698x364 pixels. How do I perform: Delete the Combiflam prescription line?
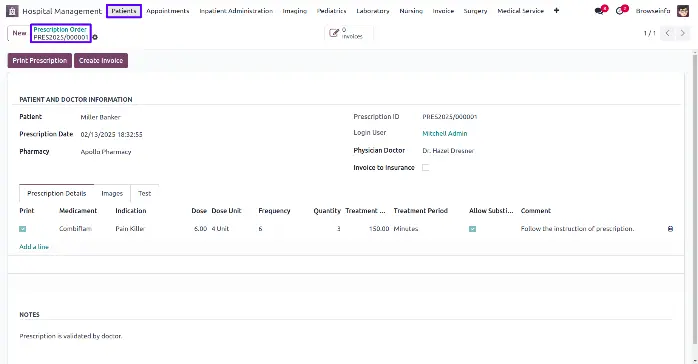coord(670,229)
